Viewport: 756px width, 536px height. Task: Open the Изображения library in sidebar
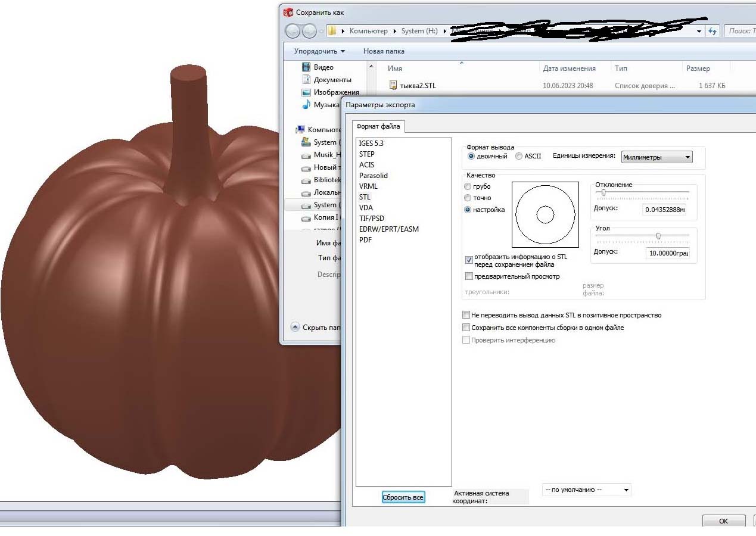336,92
